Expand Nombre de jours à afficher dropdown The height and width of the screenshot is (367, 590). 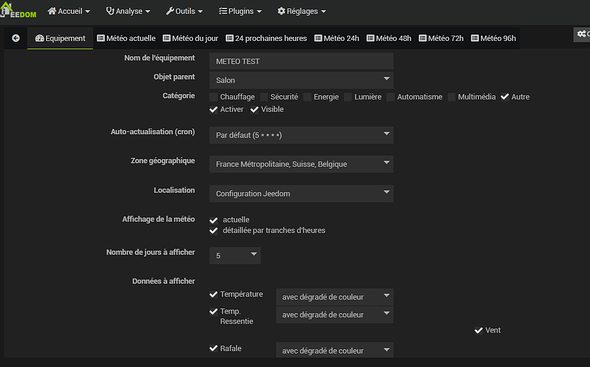coord(235,256)
